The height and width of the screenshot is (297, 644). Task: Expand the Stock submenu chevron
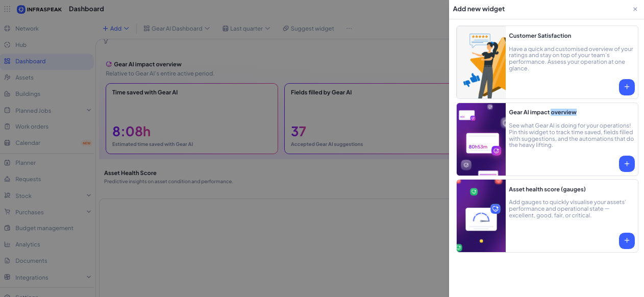point(89,195)
